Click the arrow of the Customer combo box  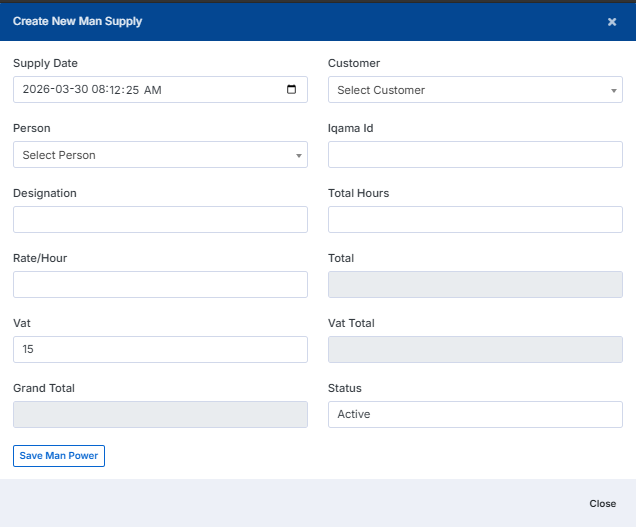coord(614,90)
